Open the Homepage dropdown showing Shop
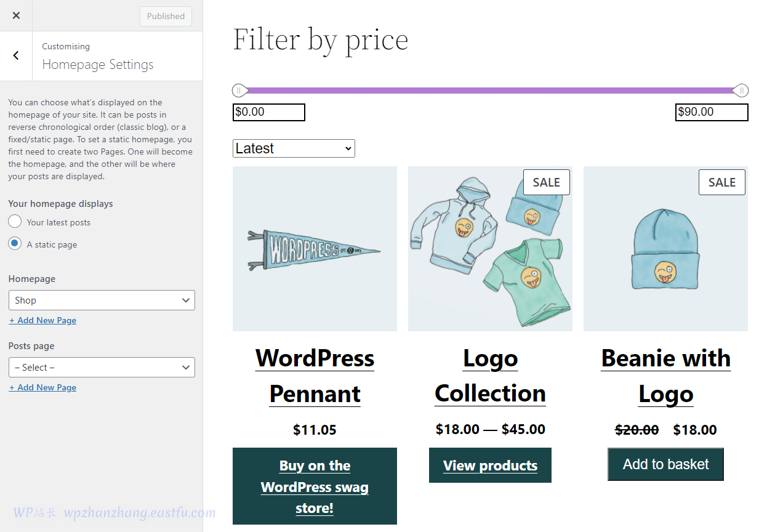 click(102, 300)
